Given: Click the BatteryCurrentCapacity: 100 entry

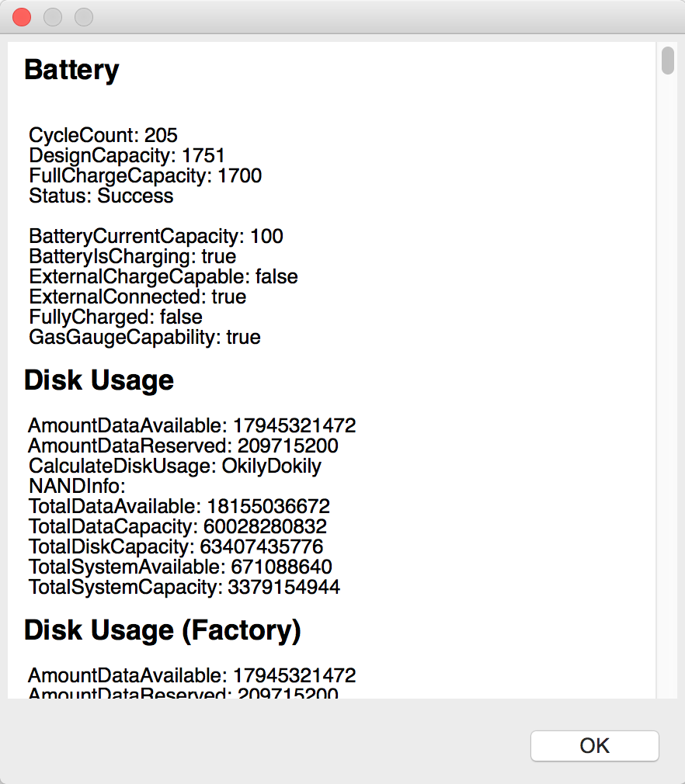Looking at the screenshot, I should (155, 236).
